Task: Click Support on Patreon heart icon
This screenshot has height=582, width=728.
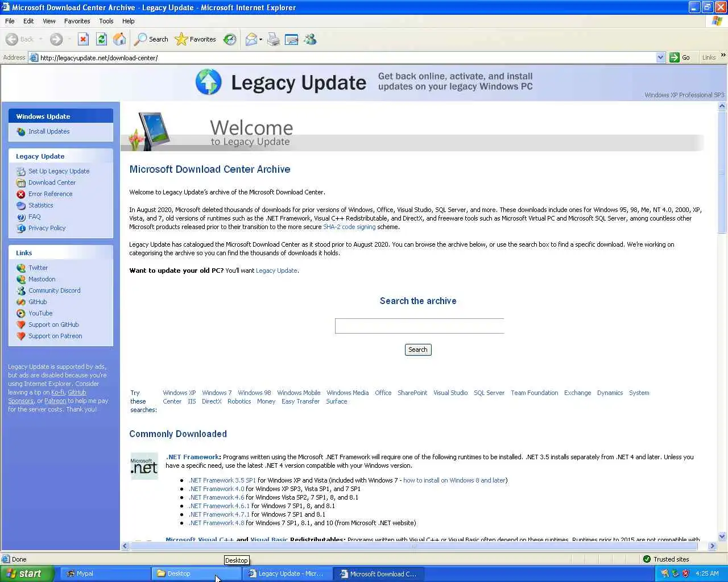Action: pyautogui.click(x=21, y=336)
